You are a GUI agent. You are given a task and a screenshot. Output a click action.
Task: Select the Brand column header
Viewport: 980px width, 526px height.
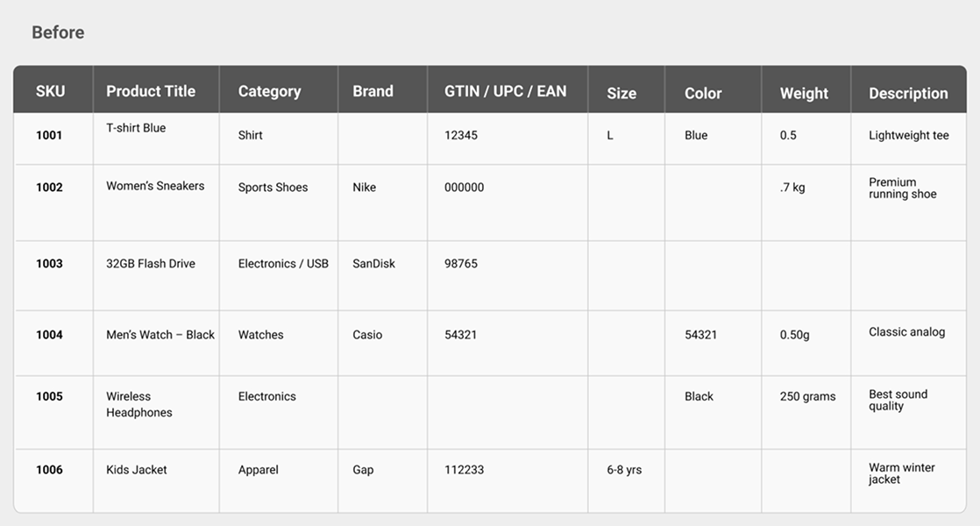[x=373, y=91]
